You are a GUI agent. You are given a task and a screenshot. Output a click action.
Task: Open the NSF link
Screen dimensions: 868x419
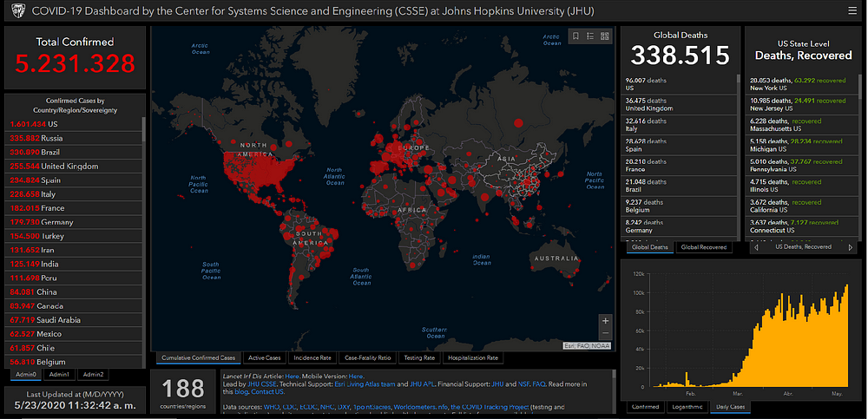pos(523,383)
